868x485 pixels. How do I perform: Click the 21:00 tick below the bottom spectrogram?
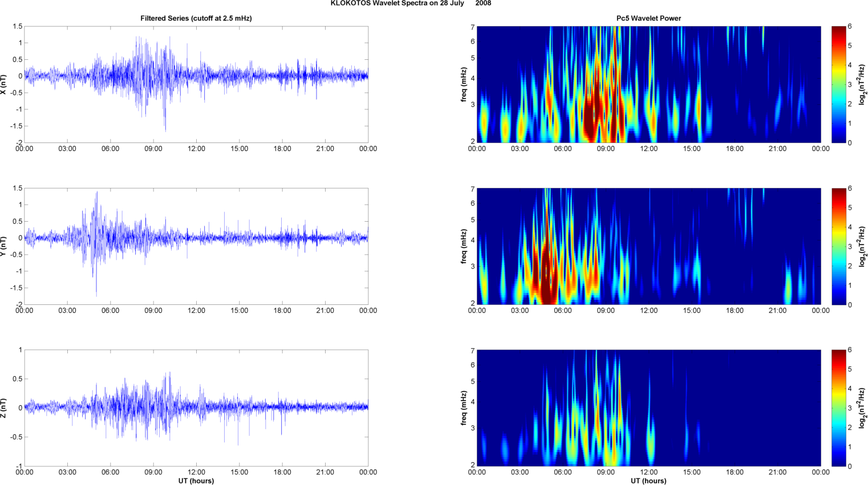778,472
